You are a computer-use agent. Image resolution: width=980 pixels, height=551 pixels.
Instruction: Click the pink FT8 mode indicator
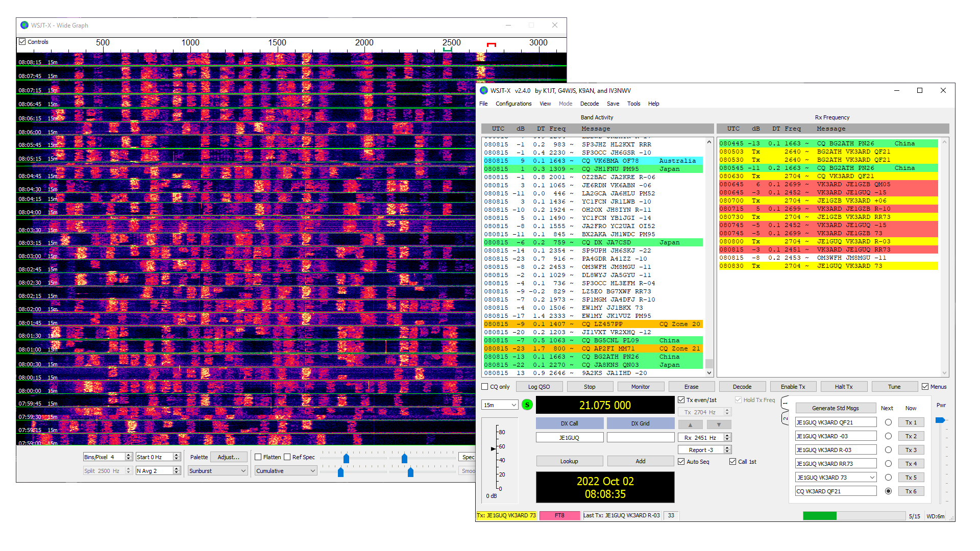(559, 516)
